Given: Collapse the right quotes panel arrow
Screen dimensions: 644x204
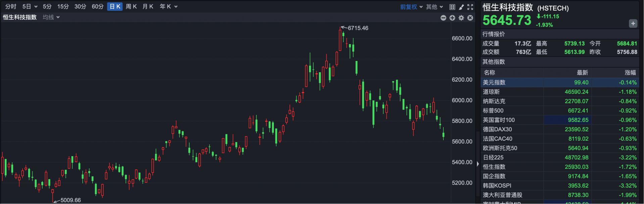Looking at the screenshot, I should click(x=478, y=164).
